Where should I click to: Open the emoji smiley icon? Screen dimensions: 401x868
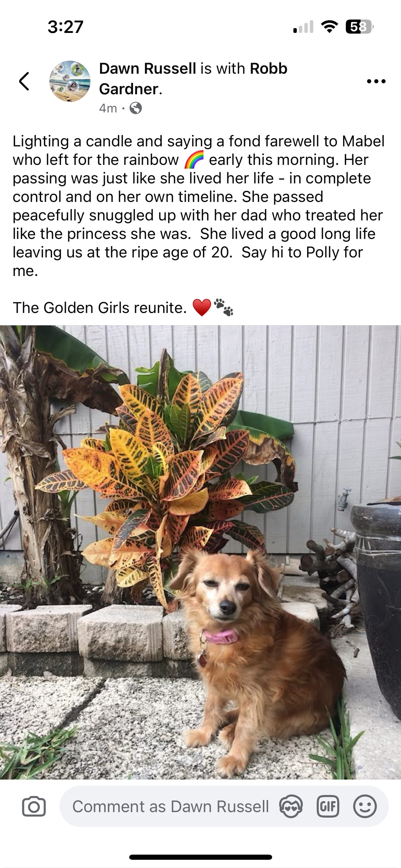coord(365,807)
